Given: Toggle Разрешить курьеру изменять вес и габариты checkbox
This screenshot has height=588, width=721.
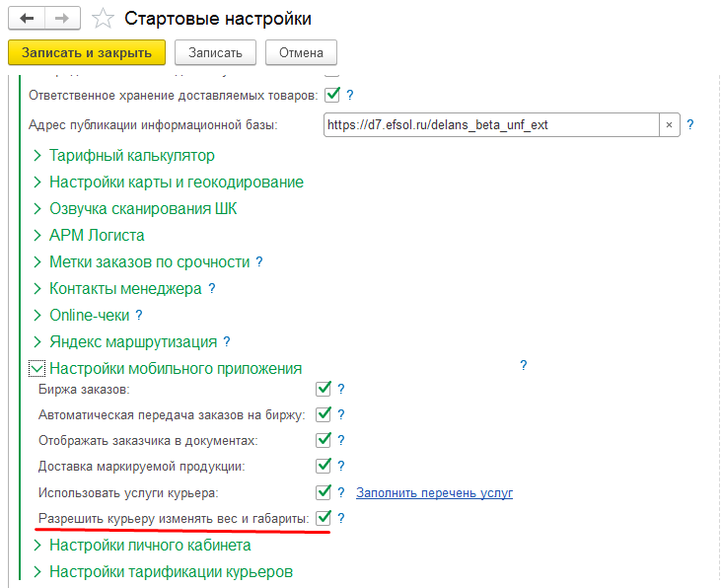Looking at the screenshot, I should [x=324, y=518].
